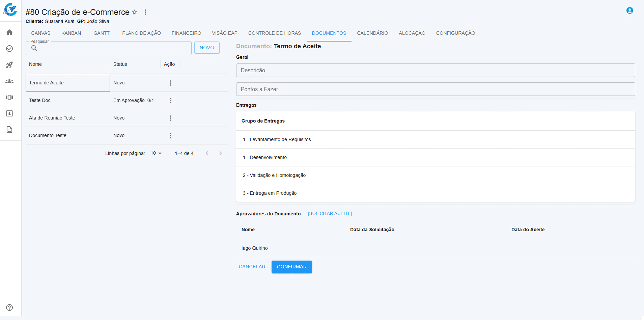Open actions menu for Ata de Reuniao Teste
The height and width of the screenshot is (320, 644).
(x=171, y=118)
